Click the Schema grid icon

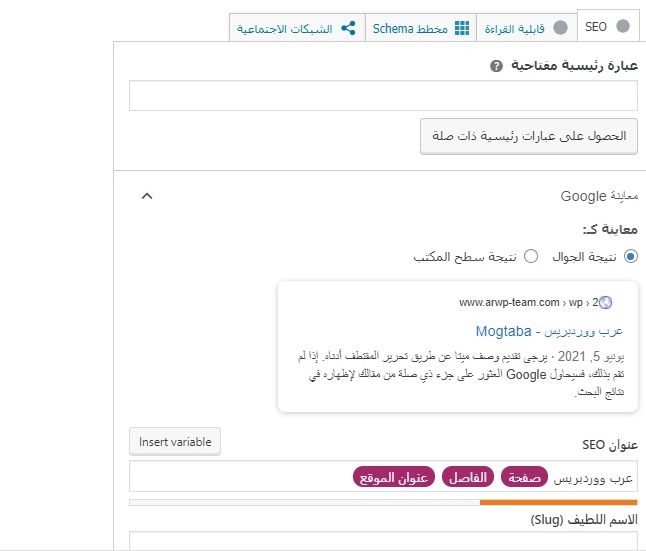tap(462, 28)
